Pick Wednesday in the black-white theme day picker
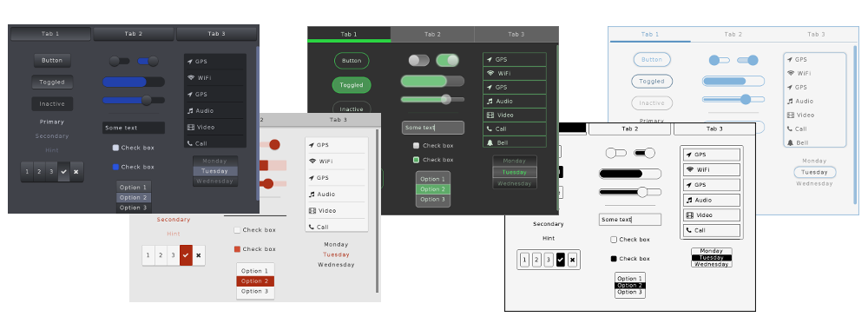The image size is (868, 330). [712, 264]
